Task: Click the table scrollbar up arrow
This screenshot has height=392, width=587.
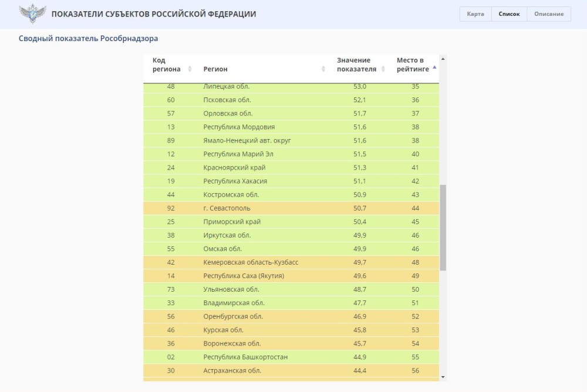Action: click(443, 59)
